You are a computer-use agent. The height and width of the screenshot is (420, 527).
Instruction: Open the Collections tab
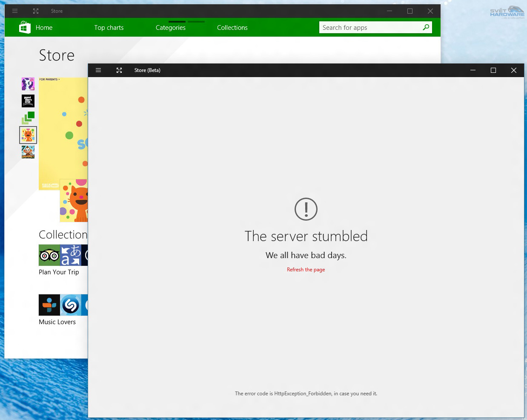click(232, 27)
